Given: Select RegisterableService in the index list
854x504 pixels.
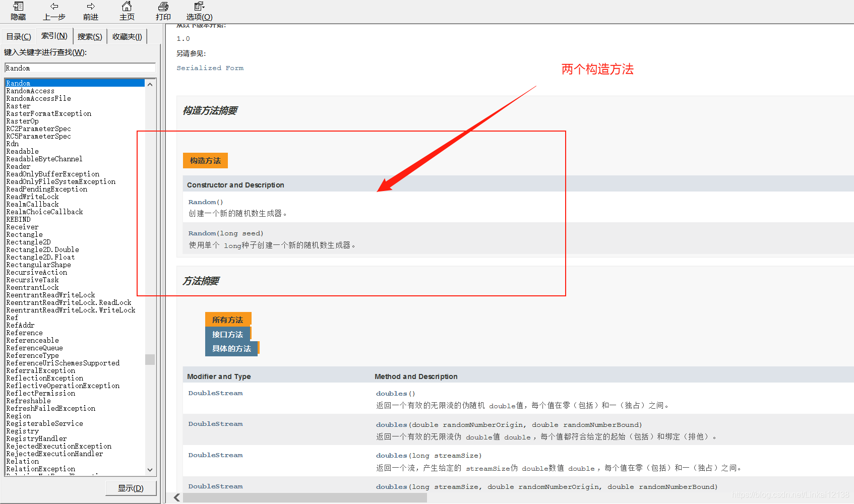Looking at the screenshot, I should (44, 423).
